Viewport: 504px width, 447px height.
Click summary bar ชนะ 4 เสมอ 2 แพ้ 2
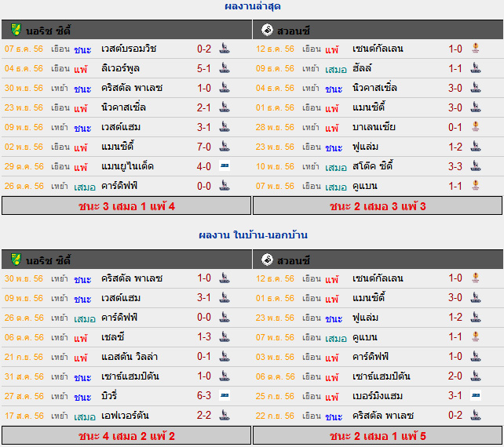click(x=126, y=435)
